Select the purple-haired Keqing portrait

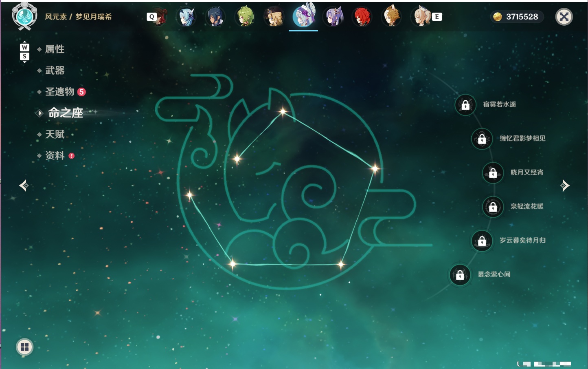click(x=333, y=17)
